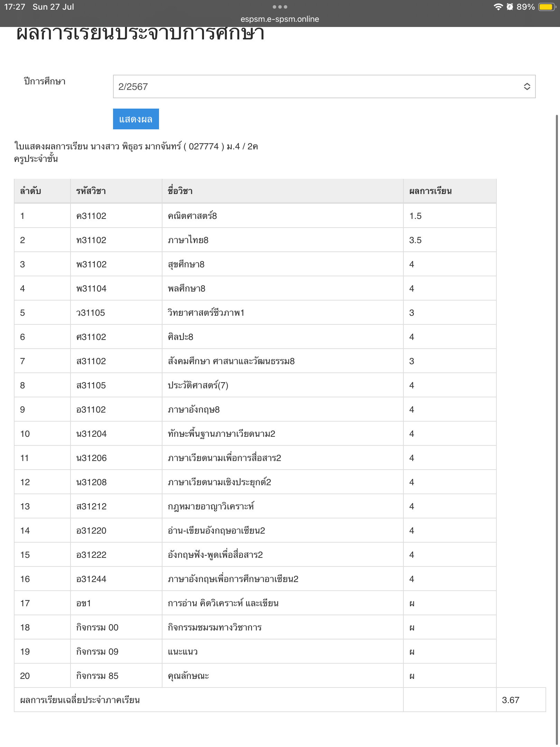Select subject วิทยาศาสตร์ชีวภาพ1

(206, 313)
